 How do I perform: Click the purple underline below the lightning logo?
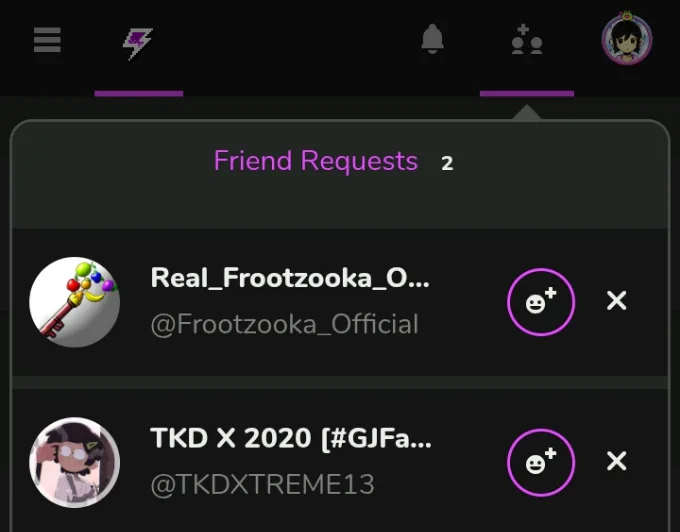pyautogui.click(x=139, y=94)
